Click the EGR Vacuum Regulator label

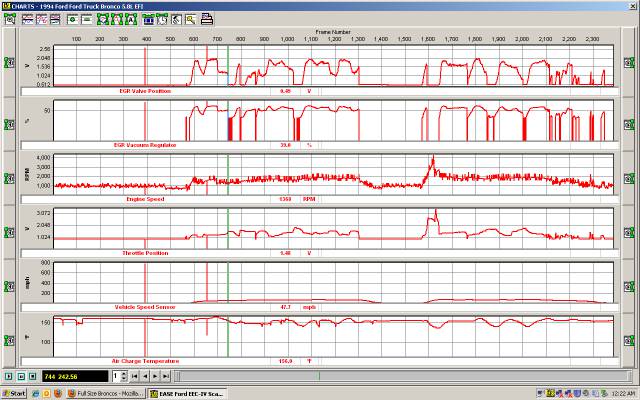point(145,145)
